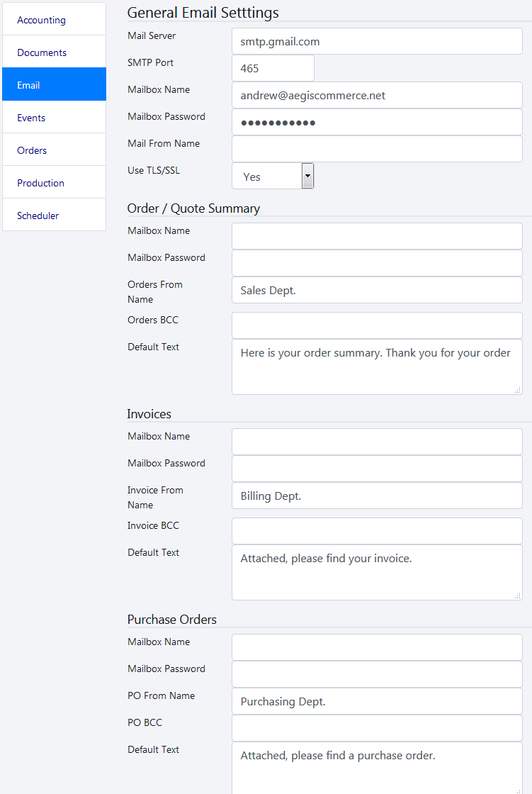Click the Invoice From Name field
Image resolution: width=532 pixels, height=794 pixels.
coord(377,496)
